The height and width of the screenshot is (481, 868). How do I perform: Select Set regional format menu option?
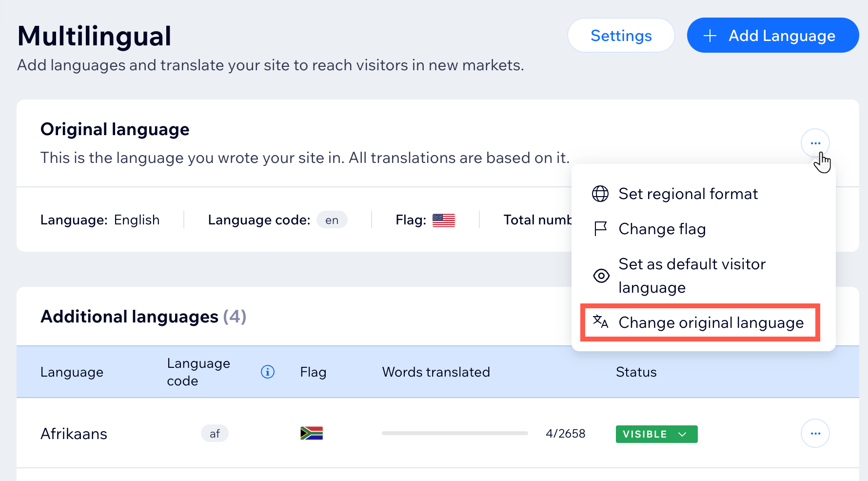[x=688, y=194]
